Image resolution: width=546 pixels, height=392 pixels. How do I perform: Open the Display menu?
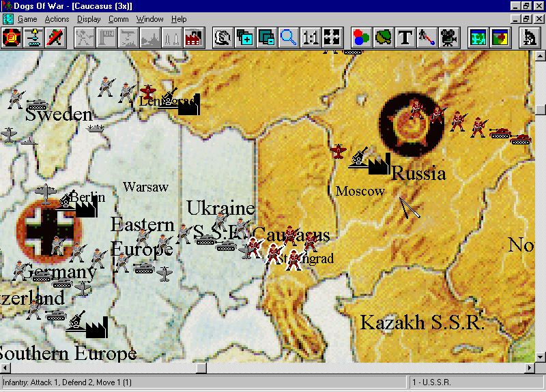click(x=89, y=19)
